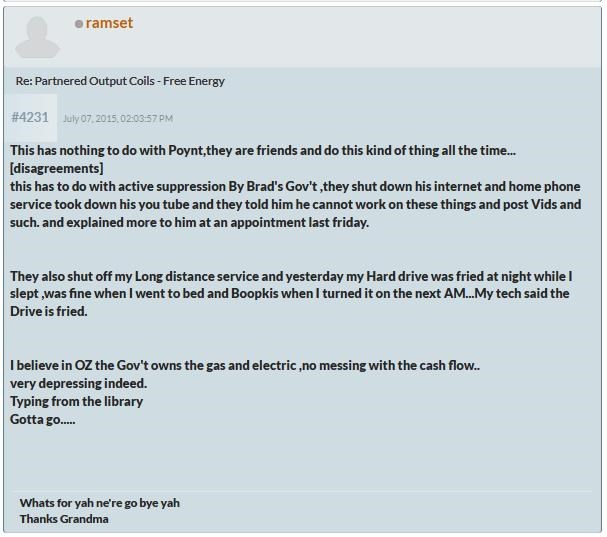Click the line starting 'service took down his you tube'
Viewport: 607px width, 537px height.
[x=295, y=204]
